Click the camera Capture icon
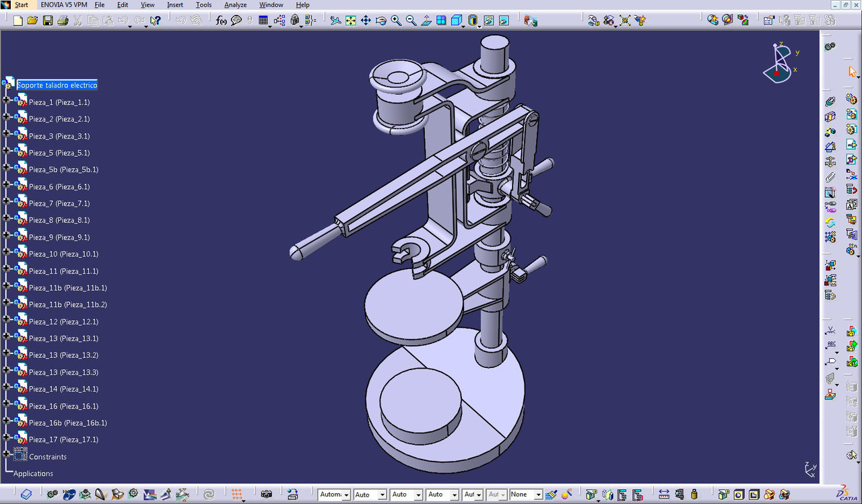This screenshot has width=862, height=504. point(266,494)
